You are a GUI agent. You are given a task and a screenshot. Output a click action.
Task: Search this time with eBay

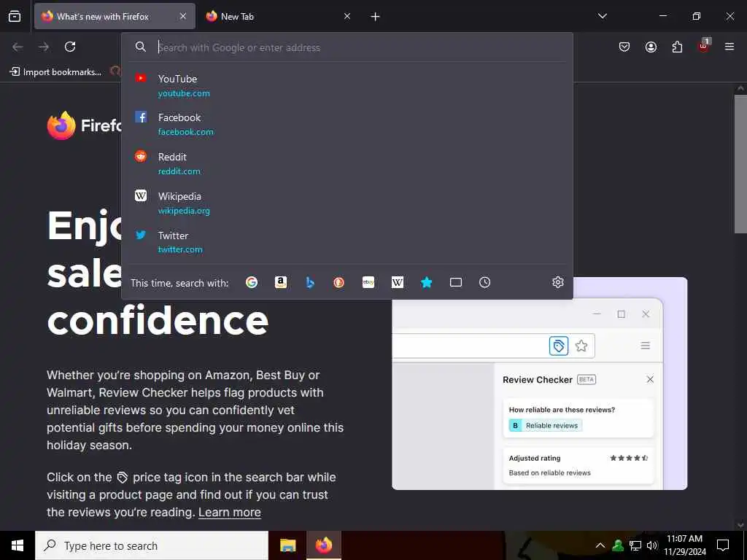pyautogui.click(x=368, y=282)
